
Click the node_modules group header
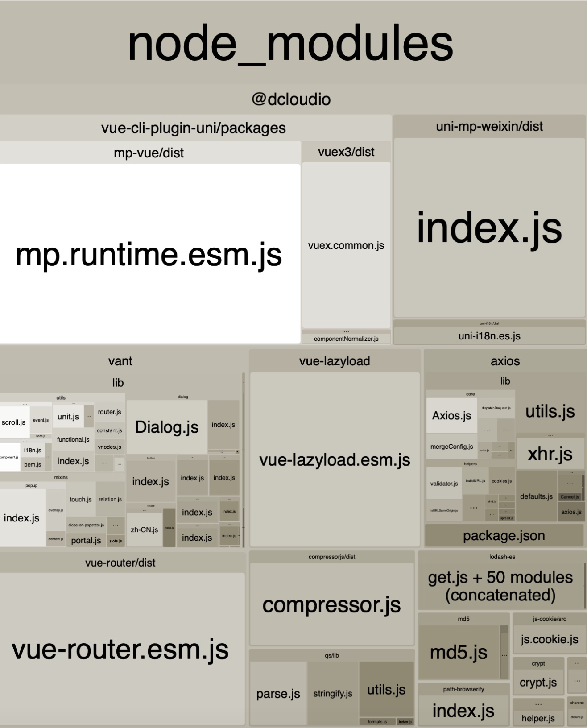point(291,43)
